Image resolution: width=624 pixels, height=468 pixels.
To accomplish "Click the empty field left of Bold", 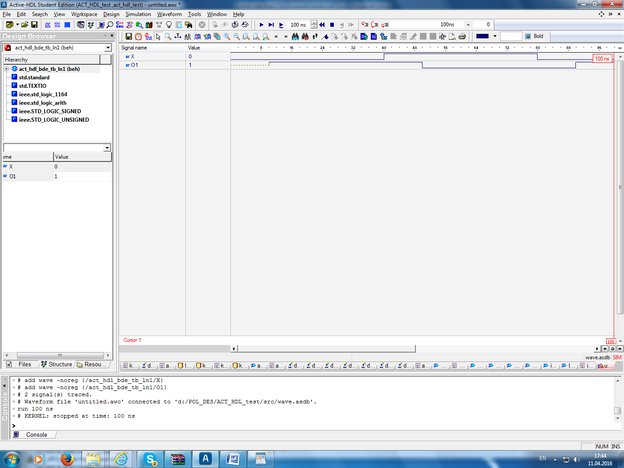I will click(511, 36).
